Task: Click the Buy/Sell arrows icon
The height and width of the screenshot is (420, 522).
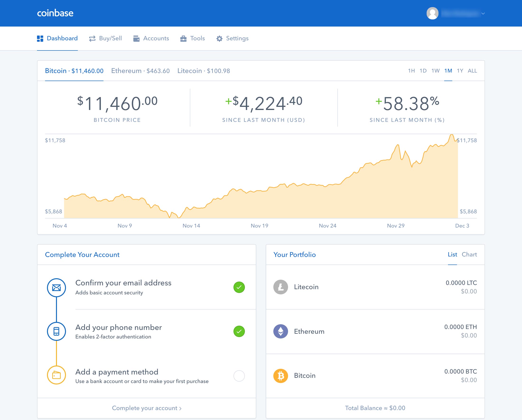Action: tap(92, 38)
